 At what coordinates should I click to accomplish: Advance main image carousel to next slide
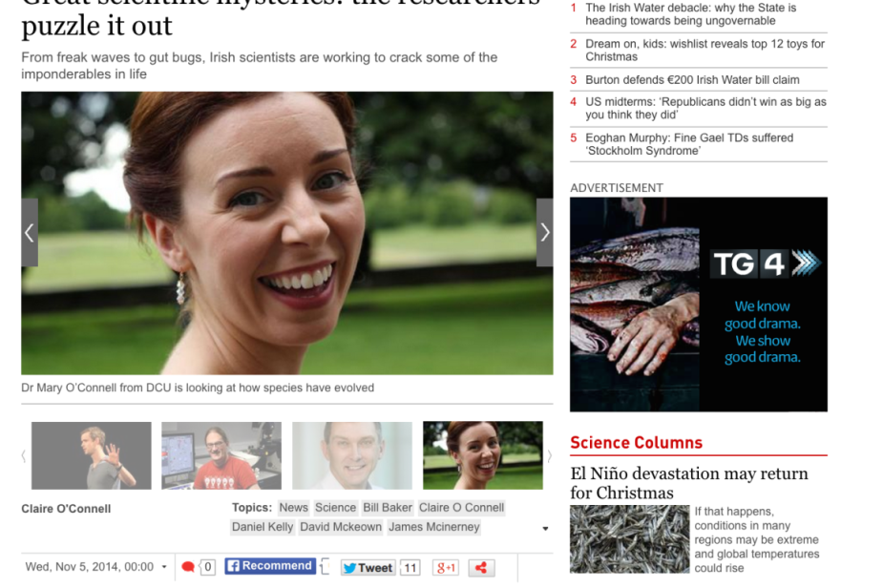[544, 232]
